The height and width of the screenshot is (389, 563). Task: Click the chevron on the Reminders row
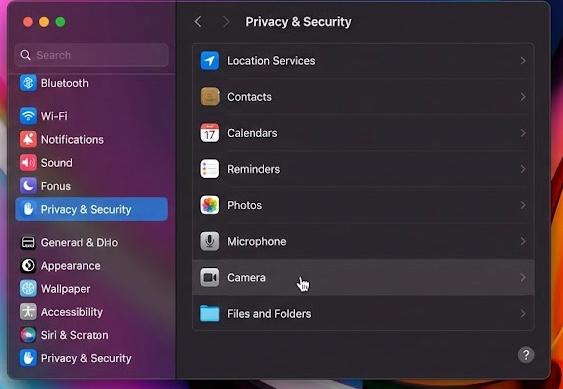[523, 169]
